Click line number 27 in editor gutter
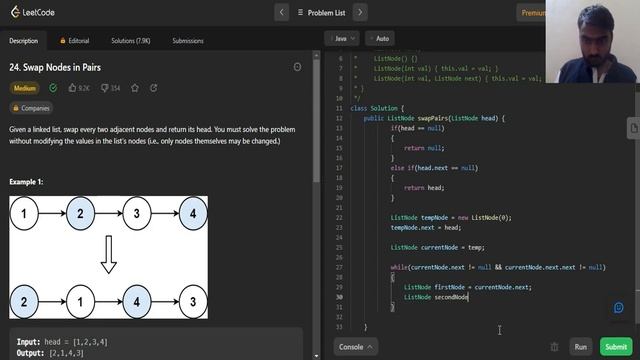Image resolution: width=640 pixels, height=360 pixels. (339, 267)
